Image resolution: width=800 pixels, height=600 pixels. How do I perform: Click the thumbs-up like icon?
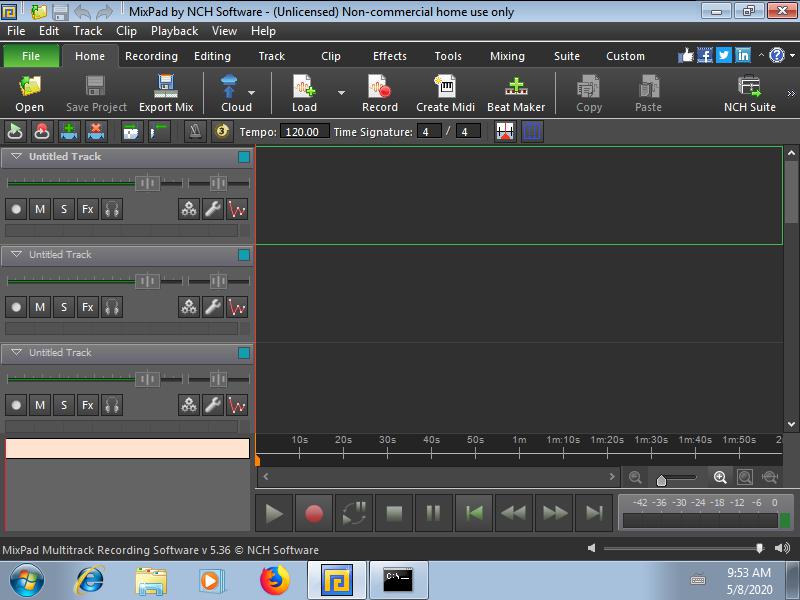coord(686,55)
